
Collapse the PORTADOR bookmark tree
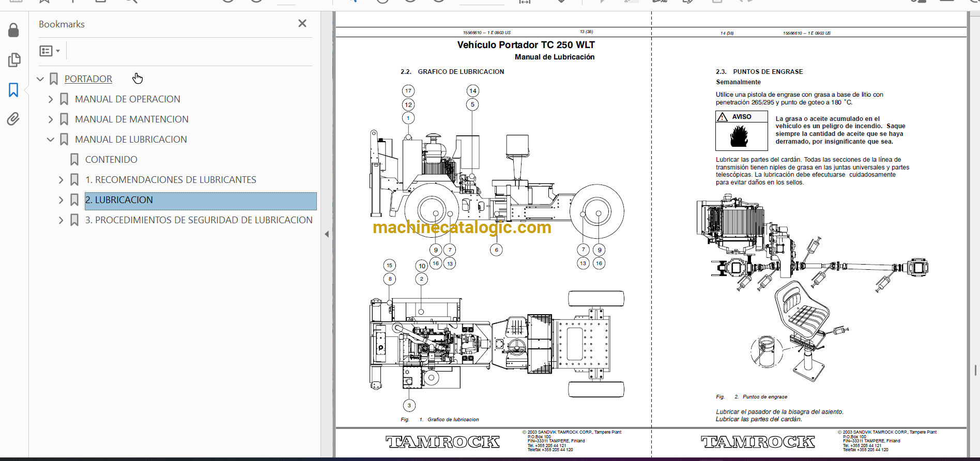click(x=40, y=79)
